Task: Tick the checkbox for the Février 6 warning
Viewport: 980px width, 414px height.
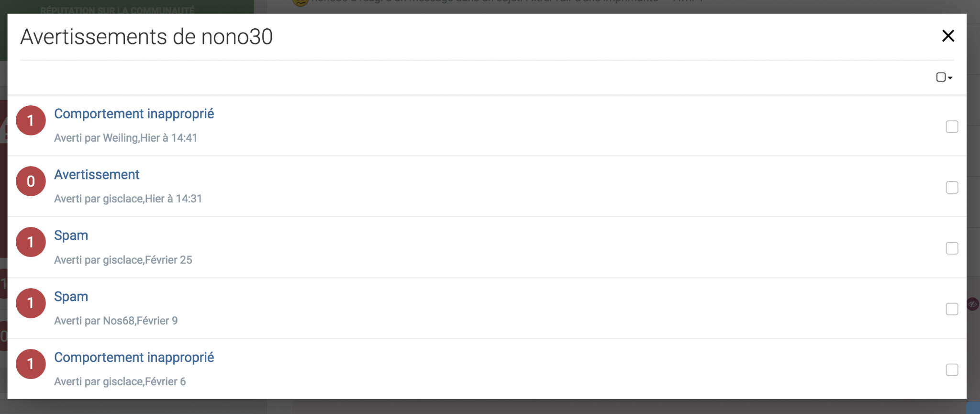Action: (x=952, y=370)
